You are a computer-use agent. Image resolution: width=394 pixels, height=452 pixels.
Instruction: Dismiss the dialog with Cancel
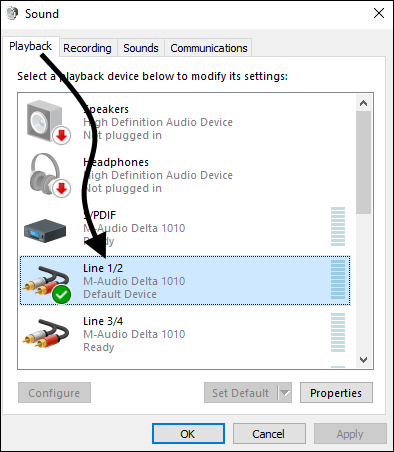[269, 434]
